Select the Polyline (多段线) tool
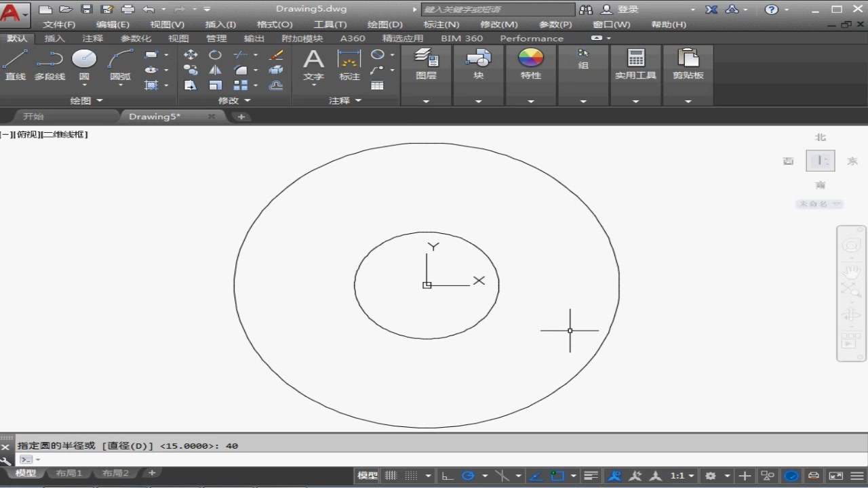The height and width of the screenshot is (488, 868). click(x=50, y=64)
